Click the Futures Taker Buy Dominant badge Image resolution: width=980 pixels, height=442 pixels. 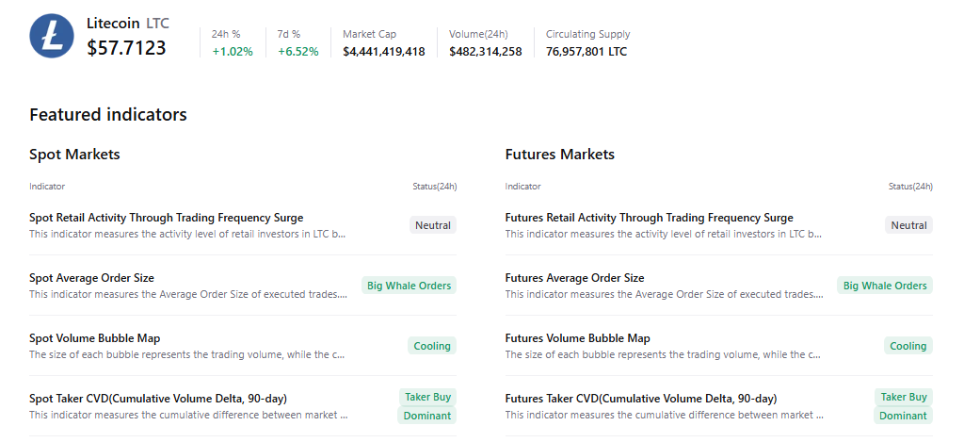click(904, 406)
